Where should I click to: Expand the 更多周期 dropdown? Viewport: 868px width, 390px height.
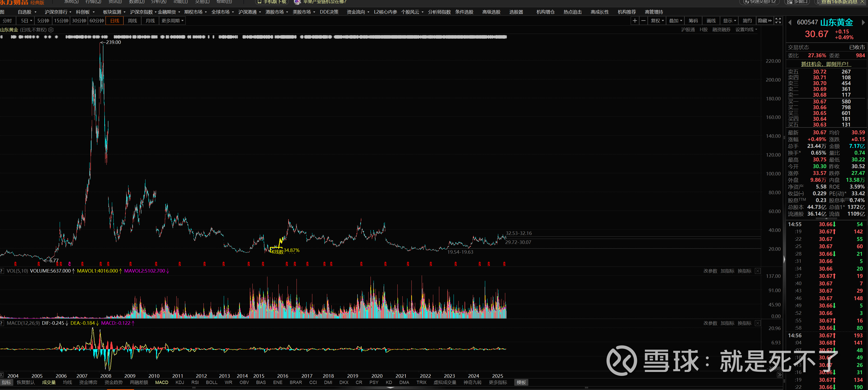tap(173, 21)
